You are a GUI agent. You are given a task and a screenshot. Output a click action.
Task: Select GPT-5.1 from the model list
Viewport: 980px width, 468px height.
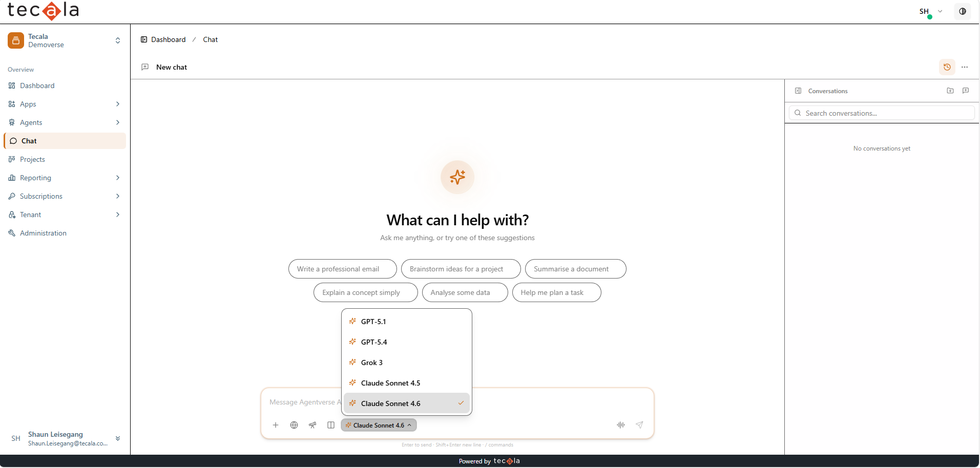pyautogui.click(x=407, y=322)
